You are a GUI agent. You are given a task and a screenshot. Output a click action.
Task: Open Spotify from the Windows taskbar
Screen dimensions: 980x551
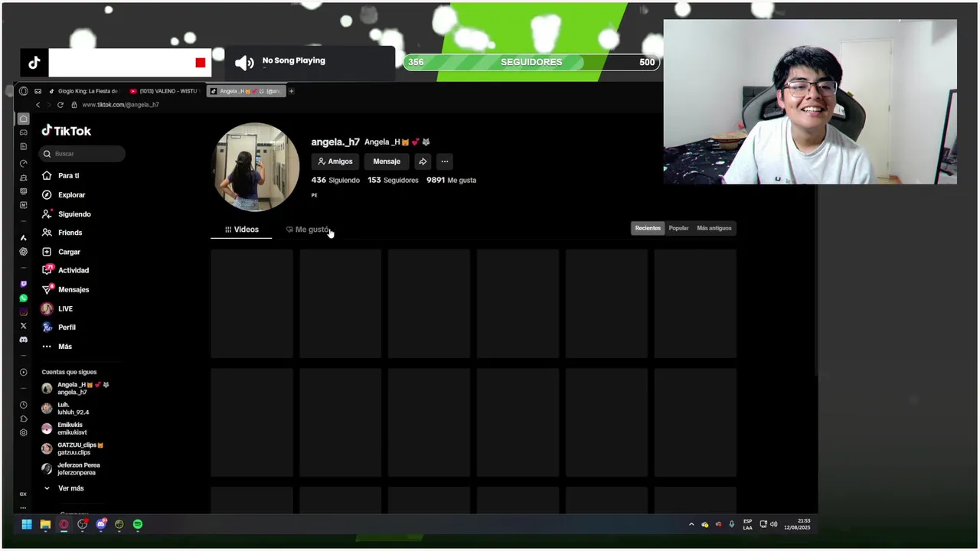(x=138, y=524)
